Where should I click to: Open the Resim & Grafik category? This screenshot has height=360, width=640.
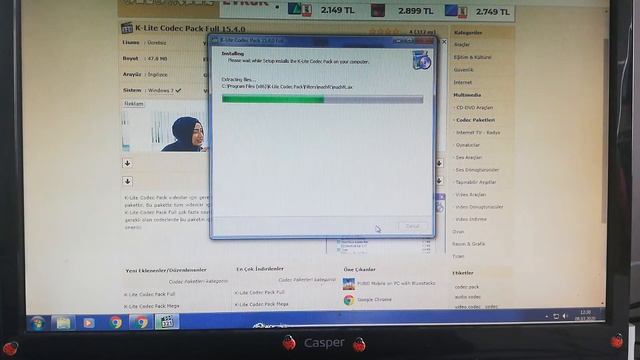469,244
